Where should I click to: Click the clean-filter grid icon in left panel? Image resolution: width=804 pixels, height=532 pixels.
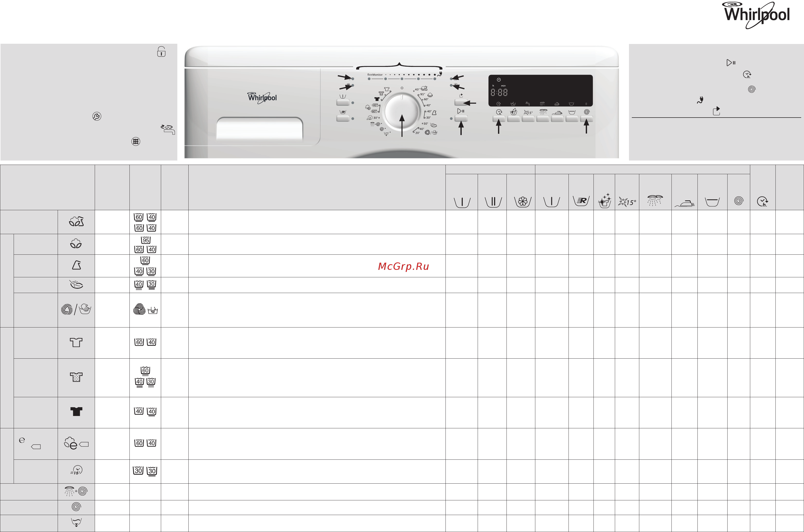pos(136,141)
